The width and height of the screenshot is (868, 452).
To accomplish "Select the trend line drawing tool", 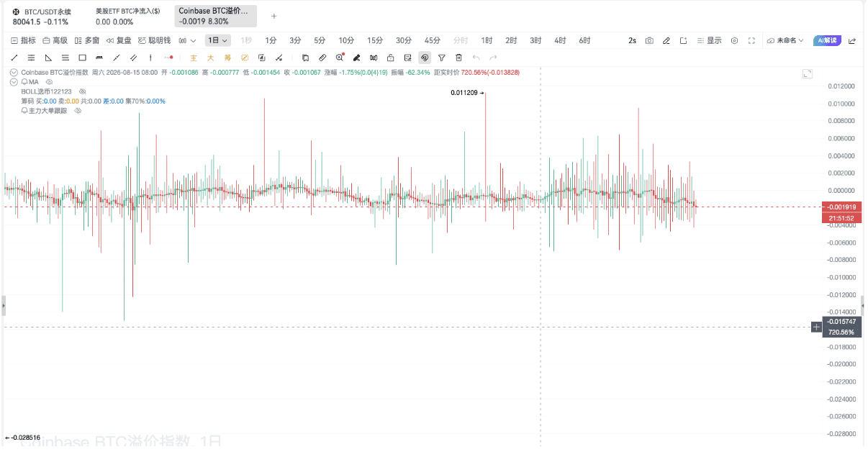I will tap(14, 58).
